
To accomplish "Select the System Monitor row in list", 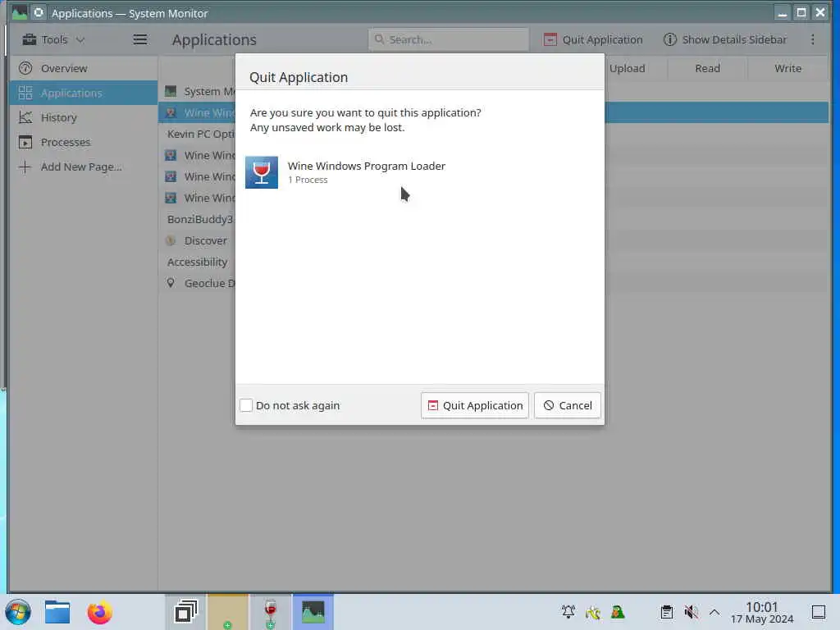I will (x=197, y=92).
